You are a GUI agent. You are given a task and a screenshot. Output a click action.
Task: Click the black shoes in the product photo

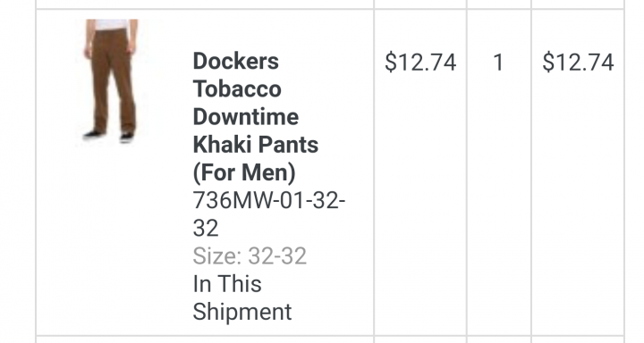pos(110,136)
